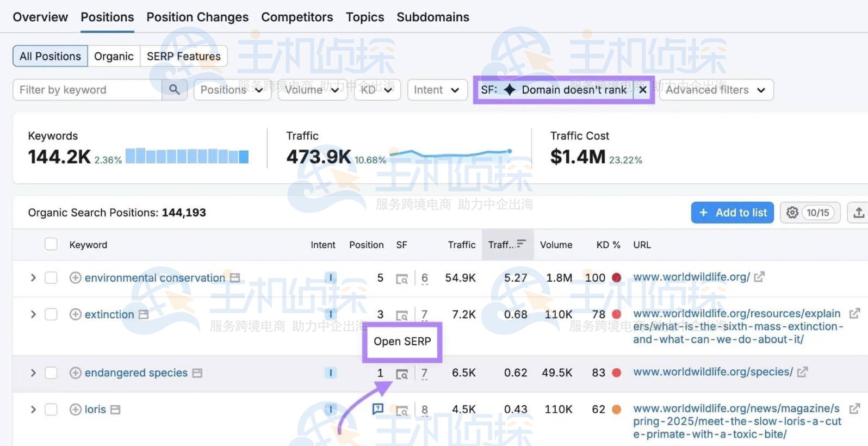Expand the loris row
Image resolution: width=868 pixels, height=446 pixels.
(33, 410)
